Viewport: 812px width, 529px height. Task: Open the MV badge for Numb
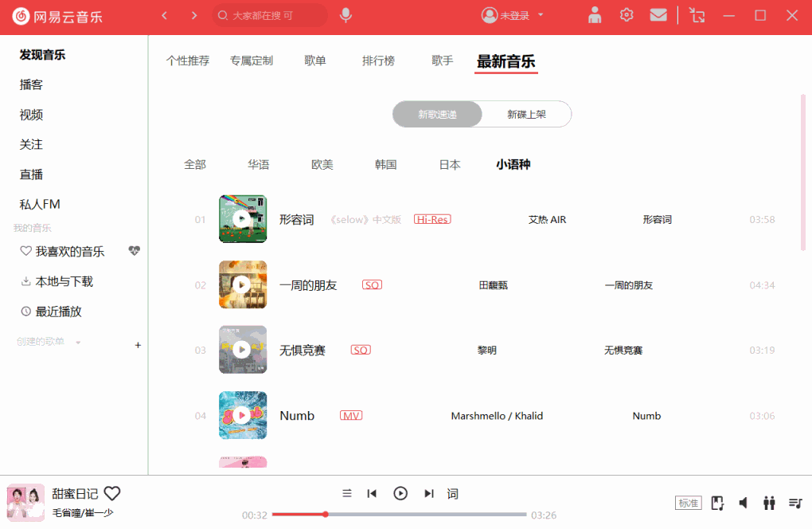[351, 416]
